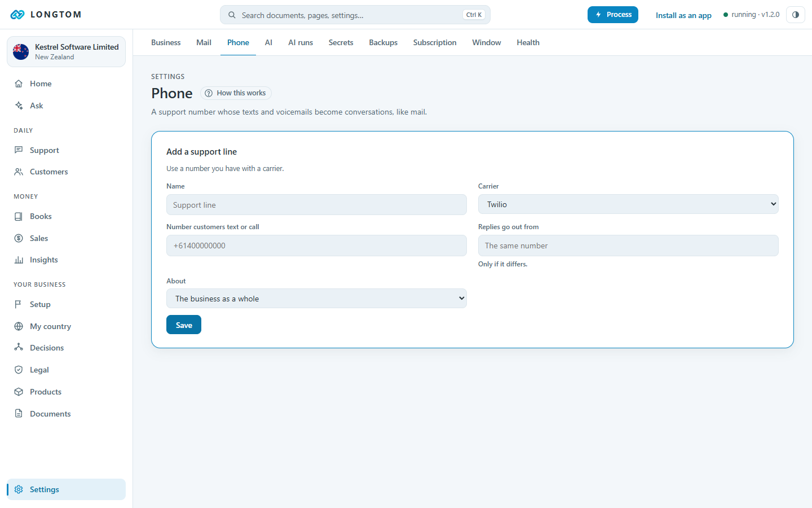Go to the Secrets tab
This screenshot has width=812, height=508.
pos(341,42)
